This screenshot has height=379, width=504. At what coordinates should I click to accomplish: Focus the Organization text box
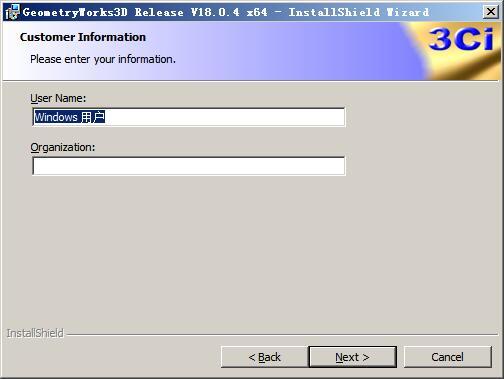[189, 166]
